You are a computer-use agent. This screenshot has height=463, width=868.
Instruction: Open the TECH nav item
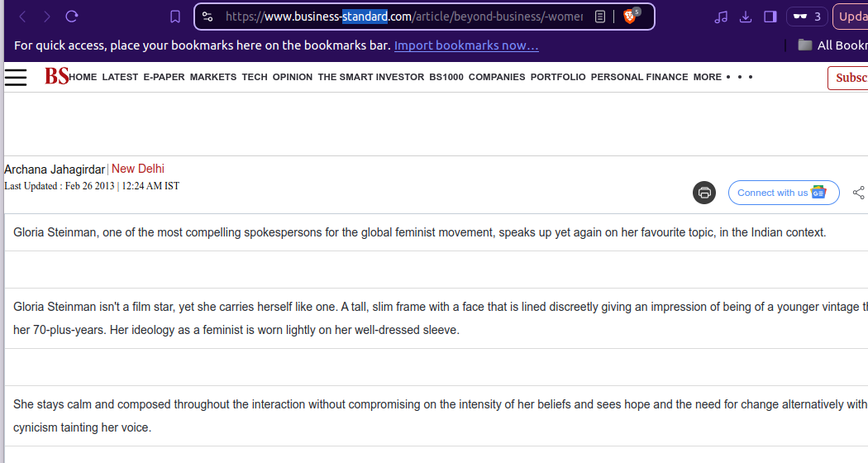(255, 77)
